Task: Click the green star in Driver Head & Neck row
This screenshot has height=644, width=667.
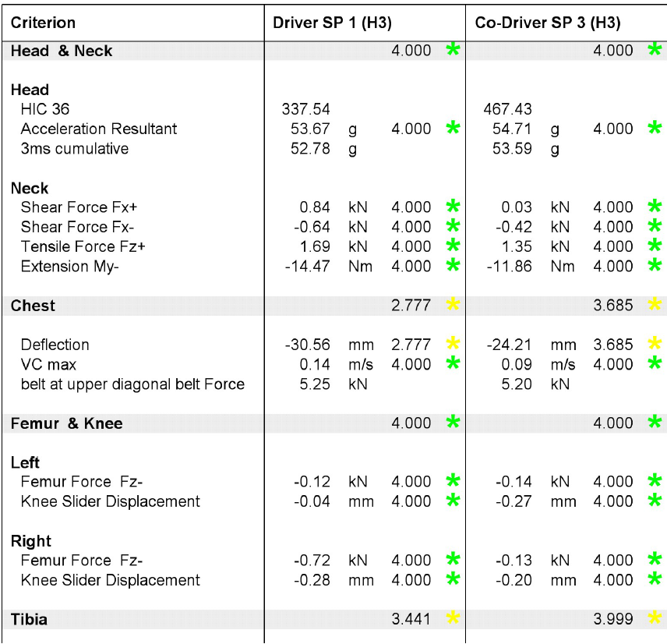Action: tap(453, 50)
